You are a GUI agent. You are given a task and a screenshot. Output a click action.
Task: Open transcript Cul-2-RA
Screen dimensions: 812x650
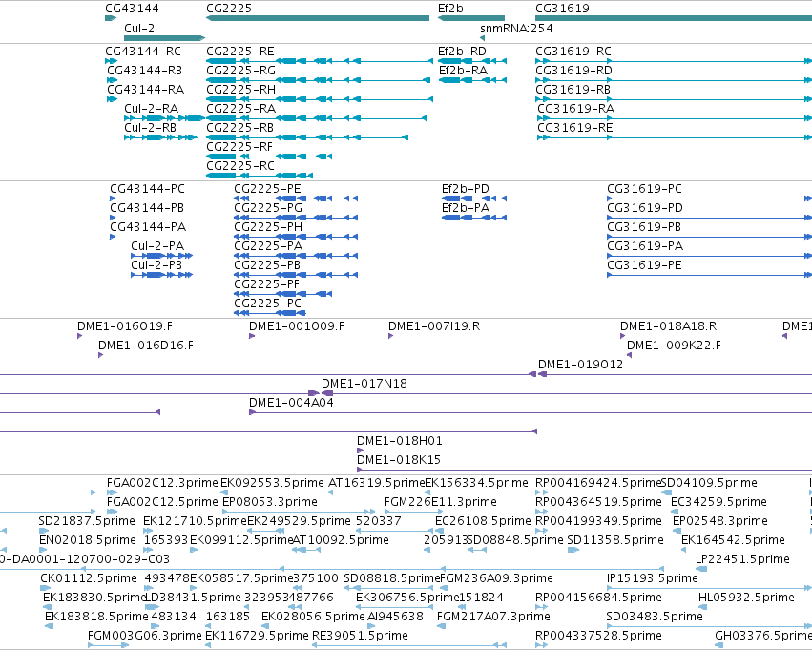tap(165, 118)
